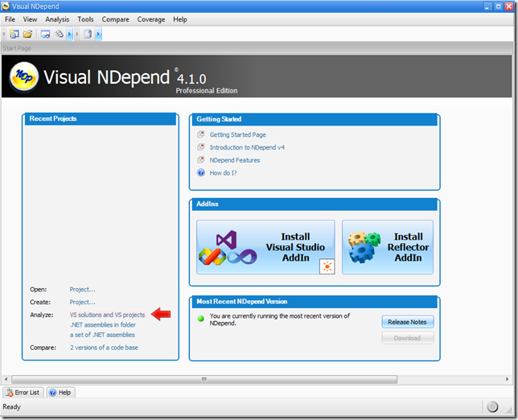
Task: Open the Getting Started Page link
Action: click(x=238, y=134)
